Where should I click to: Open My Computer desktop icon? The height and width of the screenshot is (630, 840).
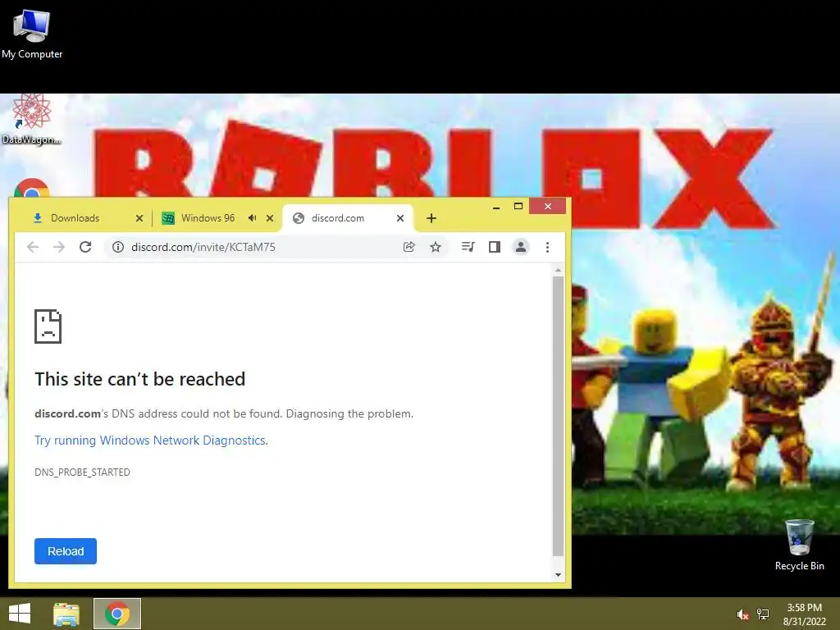click(32, 34)
